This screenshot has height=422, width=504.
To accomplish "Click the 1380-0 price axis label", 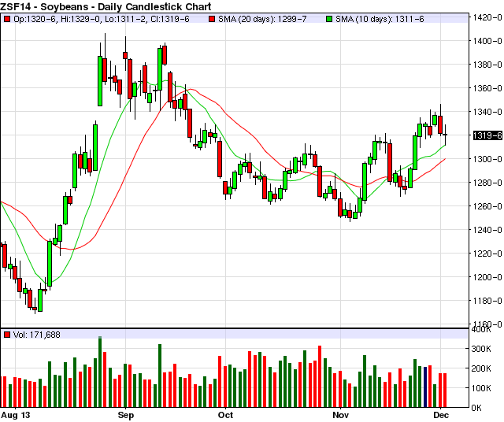I will (x=487, y=65).
